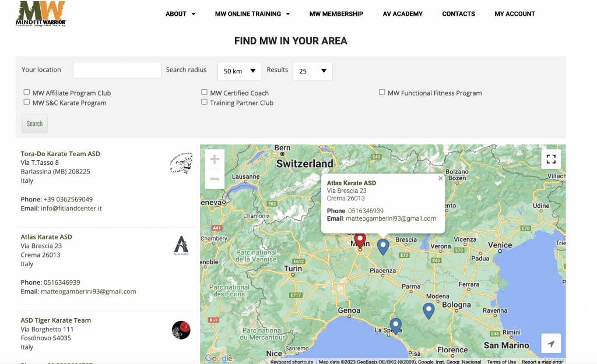The height and width of the screenshot is (364, 597).
Task: Click the Search button
Action: (x=34, y=123)
